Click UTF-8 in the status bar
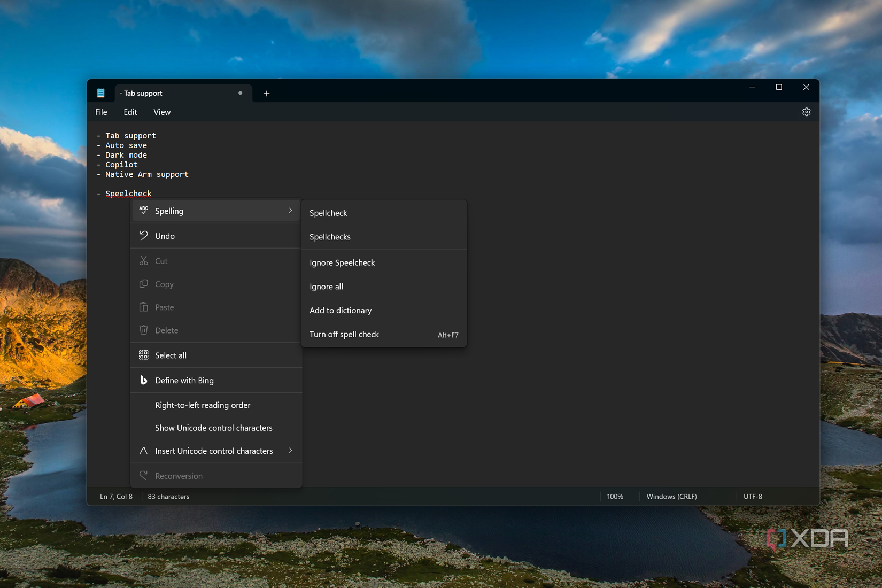This screenshot has height=588, width=882. click(753, 496)
